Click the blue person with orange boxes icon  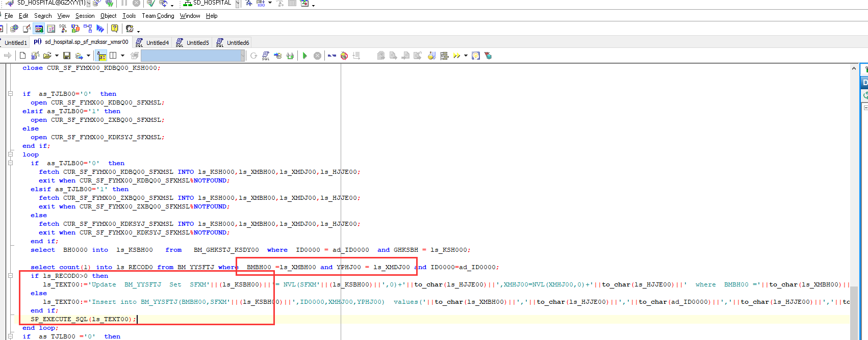(75, 29)
